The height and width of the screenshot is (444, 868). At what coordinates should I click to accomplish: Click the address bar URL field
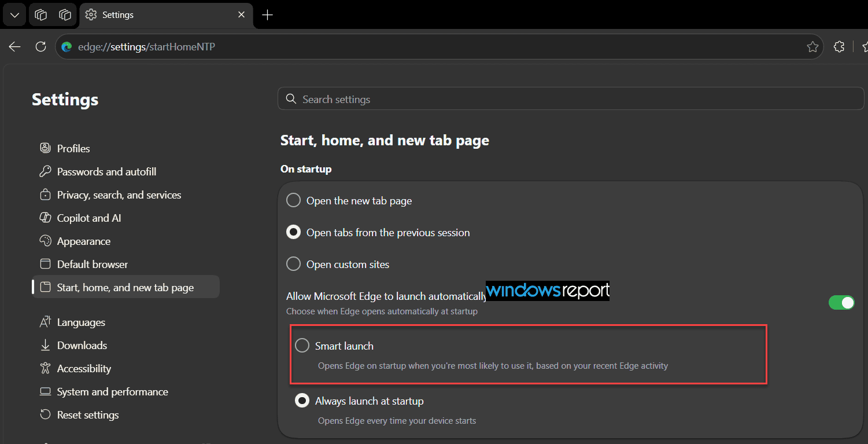pyautogui.click(x=438, y=47)
